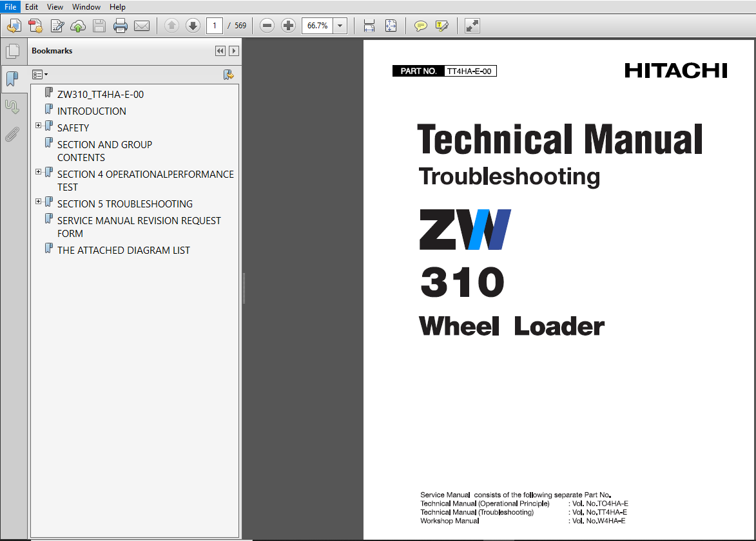Open the ZW310_TT4HA-E-00 bookmark
This screenshot has width=756, height=541.
point(101,95)
